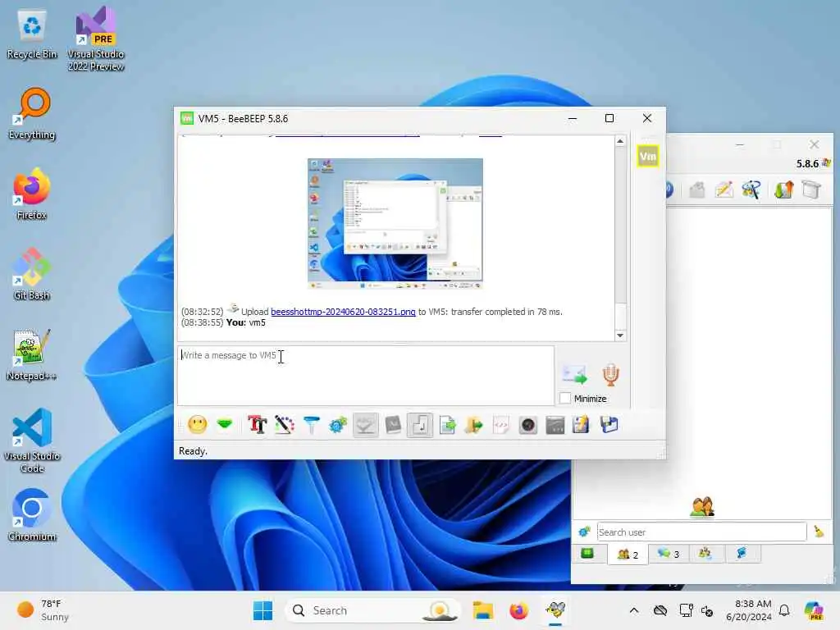Switch to the blue saved chats tab
Screen dimensions: 840x630
pos(742,554)
